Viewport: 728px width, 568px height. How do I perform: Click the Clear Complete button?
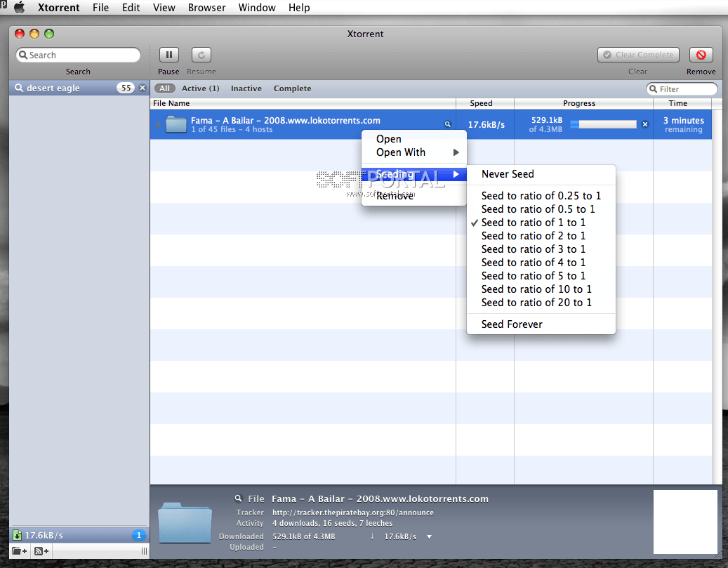[x=638, y=55]
